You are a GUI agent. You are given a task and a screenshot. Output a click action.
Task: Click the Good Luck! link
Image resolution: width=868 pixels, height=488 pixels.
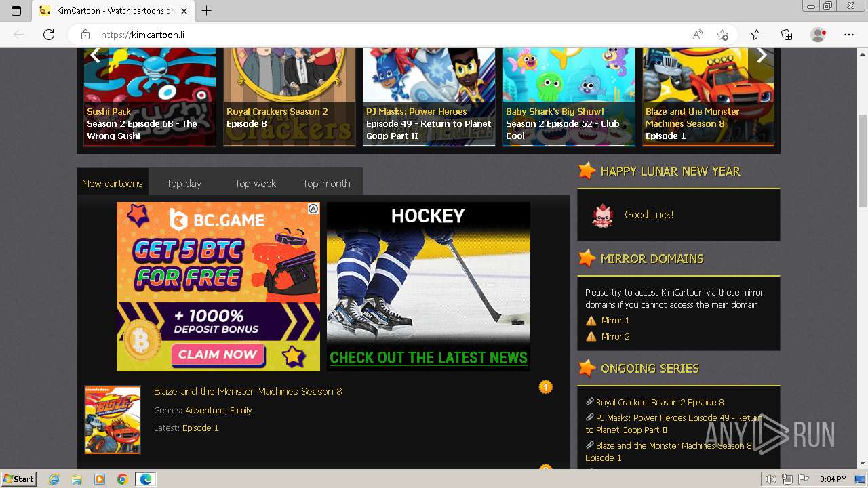click(649, 214)
